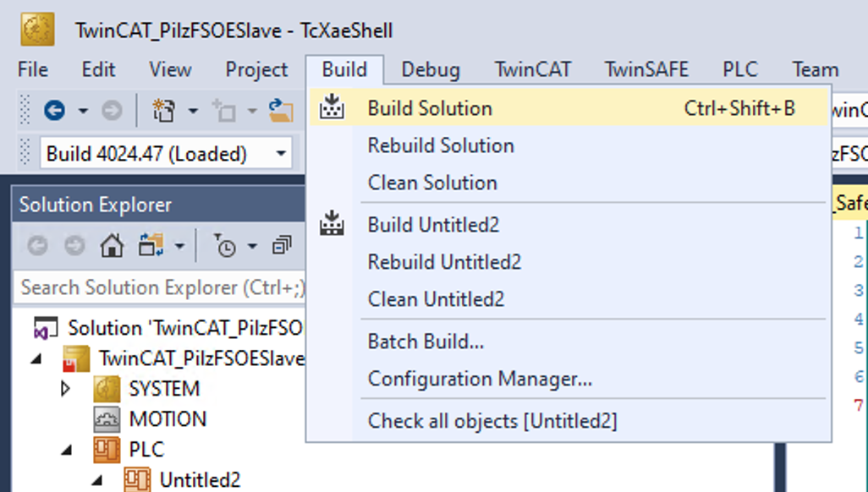Click the Home icon in Solution Explorer
This screenshot has height=492, width=868.
(112, 245)
